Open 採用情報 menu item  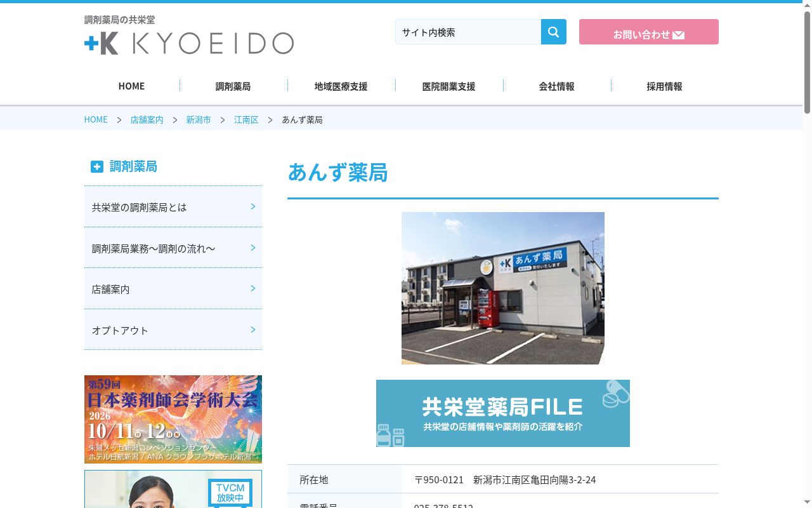(x=664, y=86)
